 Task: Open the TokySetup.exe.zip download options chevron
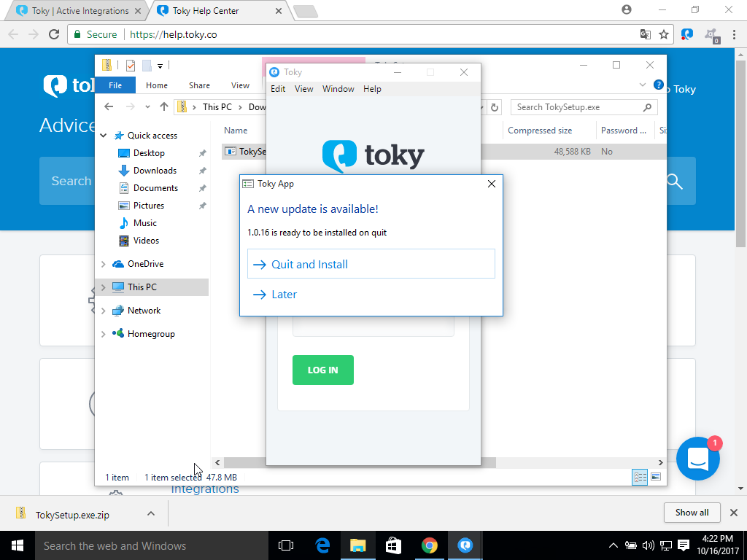tap(151, 513)
